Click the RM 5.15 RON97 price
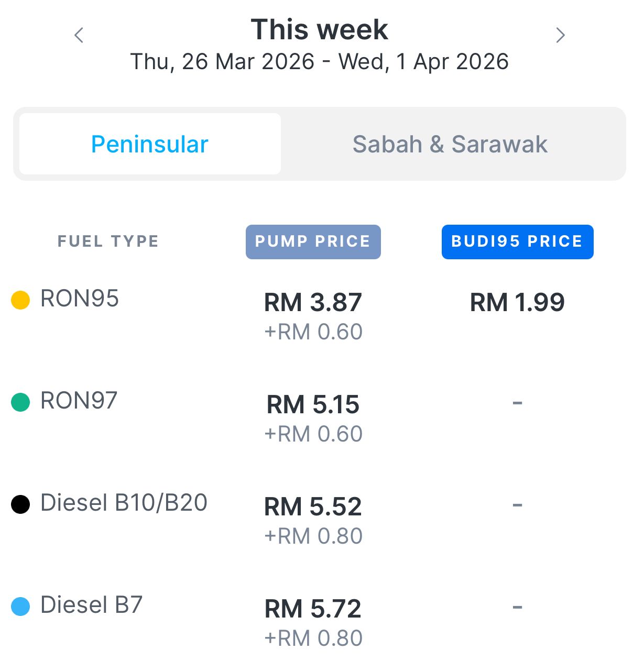 pos(313,405)
